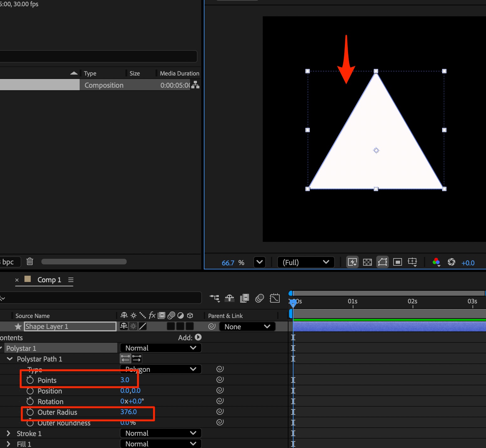Enable Motion Blur for the composition
The width and height of the screenshot is (486, 448).
point(259,298)
